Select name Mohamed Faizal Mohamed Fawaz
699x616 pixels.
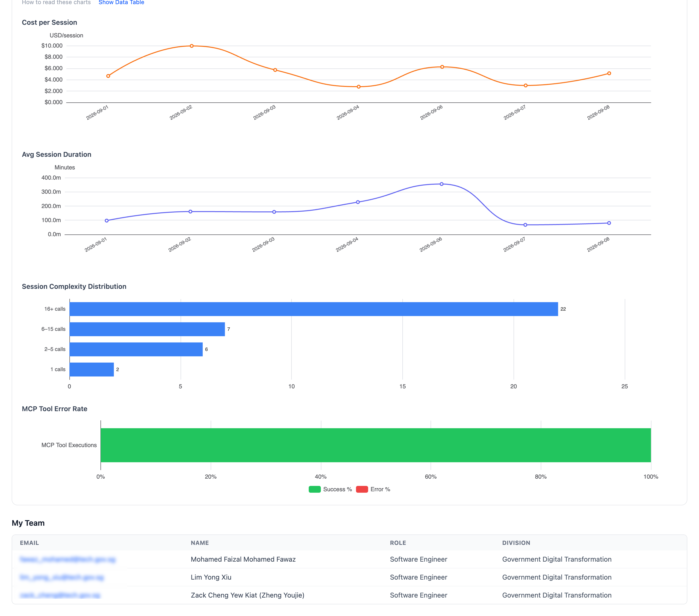point(243,559)
